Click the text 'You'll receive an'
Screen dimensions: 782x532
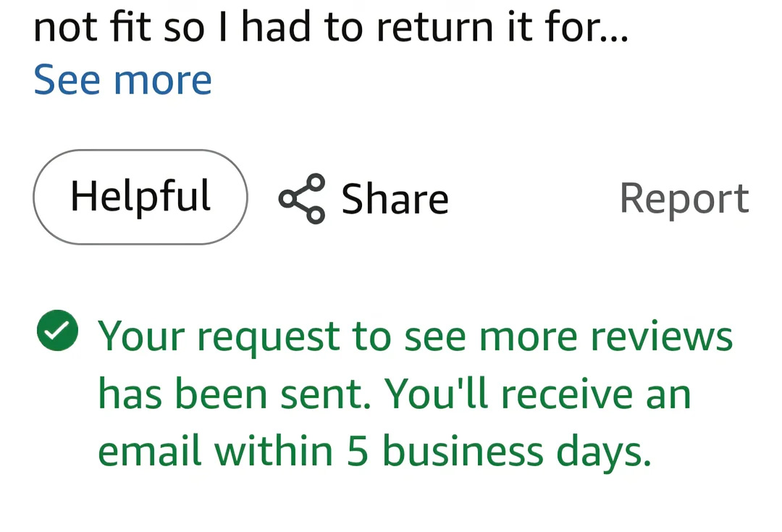pyautogui.click(x=537, y=394)
